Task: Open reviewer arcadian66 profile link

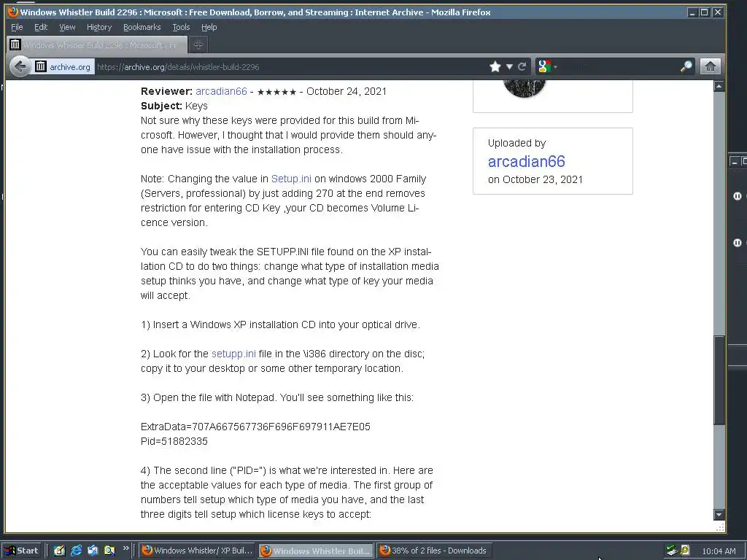Action: tap(221, 91)
